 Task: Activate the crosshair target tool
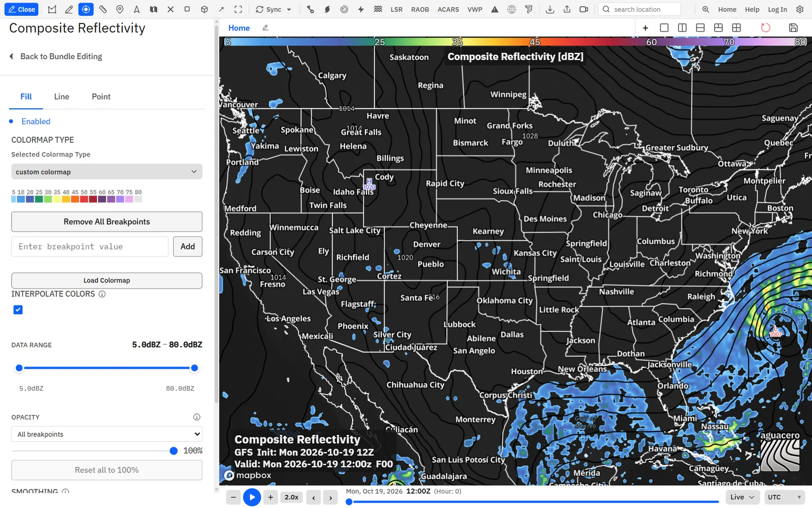click(x=86, y=9)
